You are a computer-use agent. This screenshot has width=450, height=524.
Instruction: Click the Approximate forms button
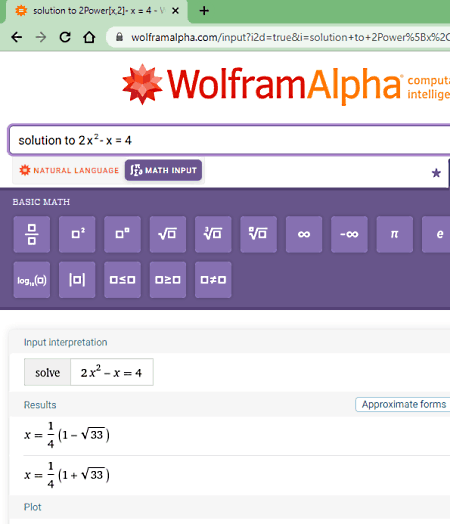(403, 405)
